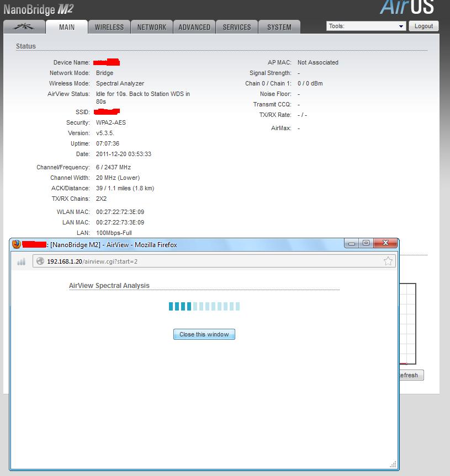Click the Bridge network mode value
Screen dimensions: 450x476
coord(104,73)
